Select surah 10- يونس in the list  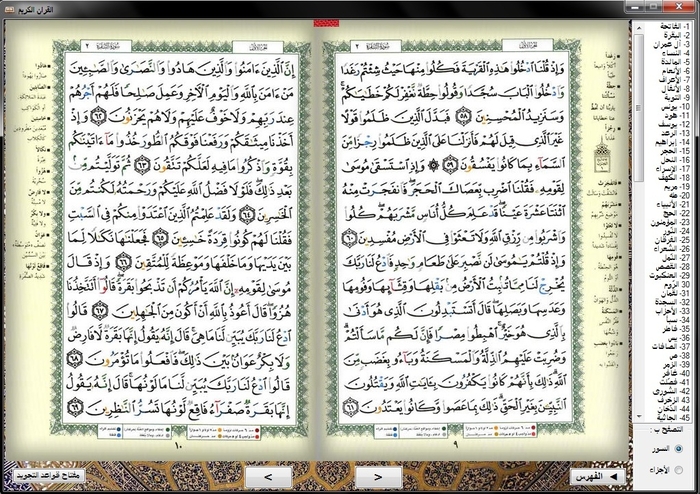pyautogui.click(x=675, y=107)
